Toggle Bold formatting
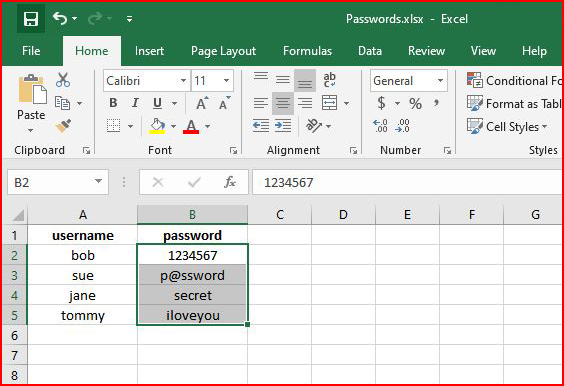The image size is (564, 386). [x=113, y=103]
